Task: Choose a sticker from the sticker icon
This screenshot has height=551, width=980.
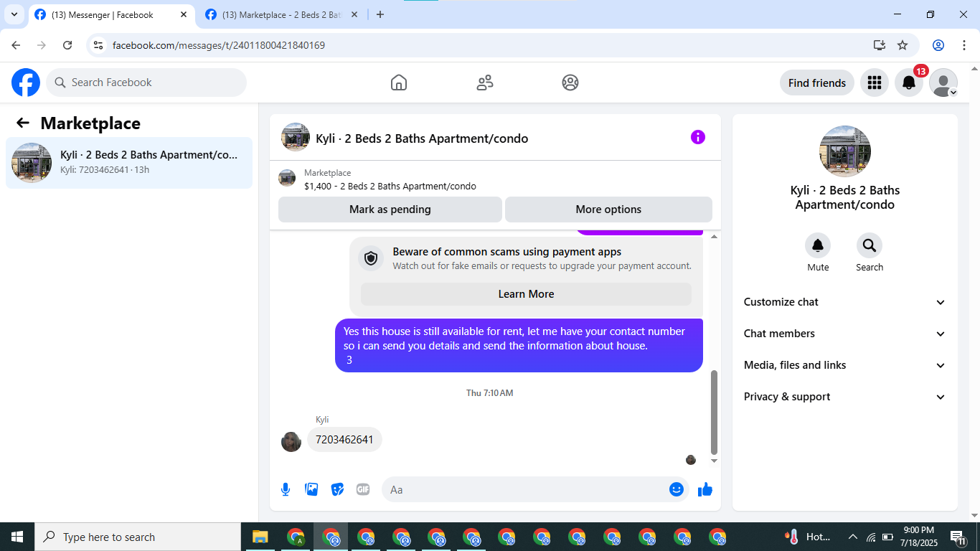Action: [x=337, y=489]
